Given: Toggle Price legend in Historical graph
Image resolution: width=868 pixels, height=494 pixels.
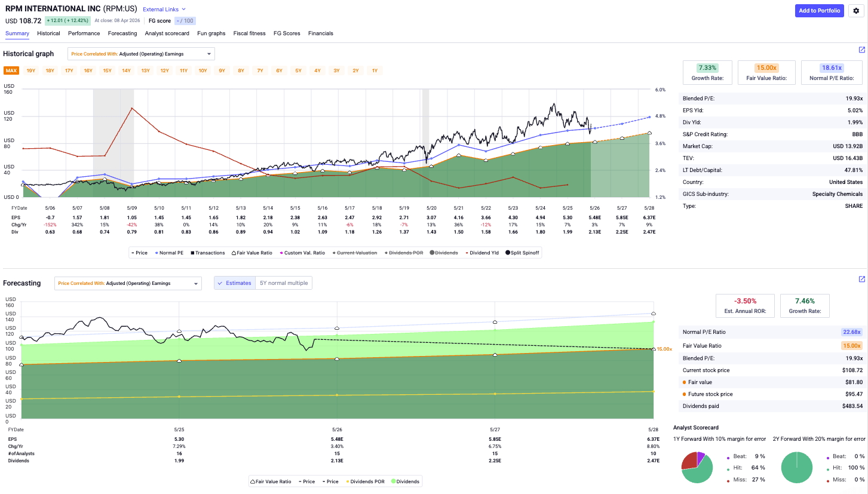Looking at the screenshot, I should (x=139, y=253).
